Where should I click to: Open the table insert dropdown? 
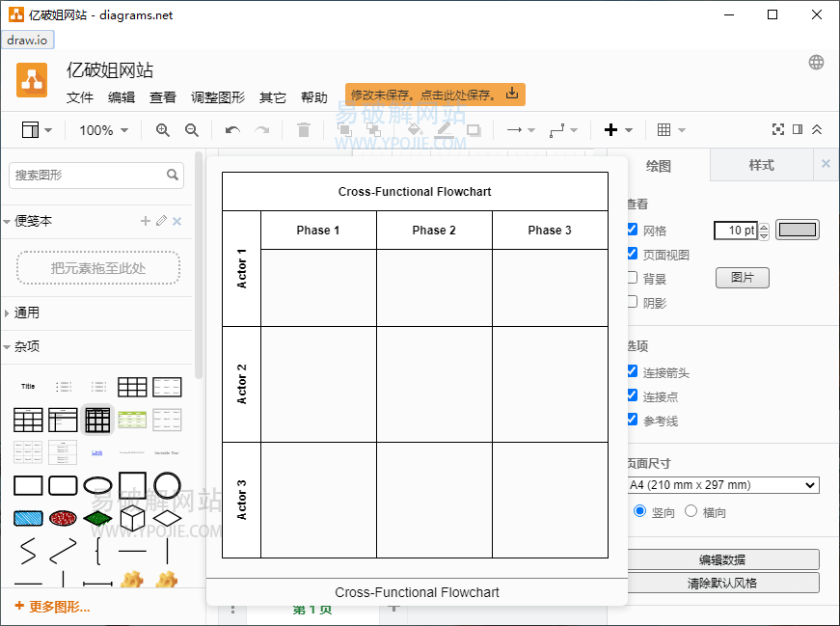point(670,129)
